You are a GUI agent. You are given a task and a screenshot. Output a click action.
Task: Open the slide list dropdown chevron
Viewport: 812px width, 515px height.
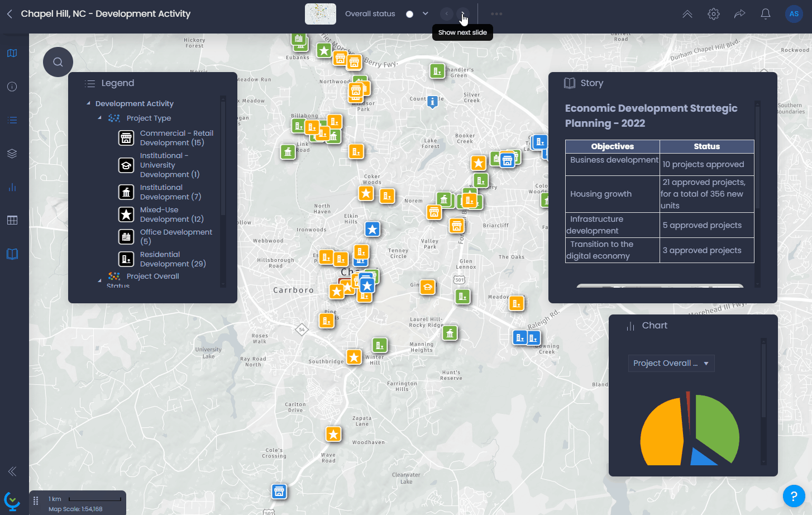[426, 14]
